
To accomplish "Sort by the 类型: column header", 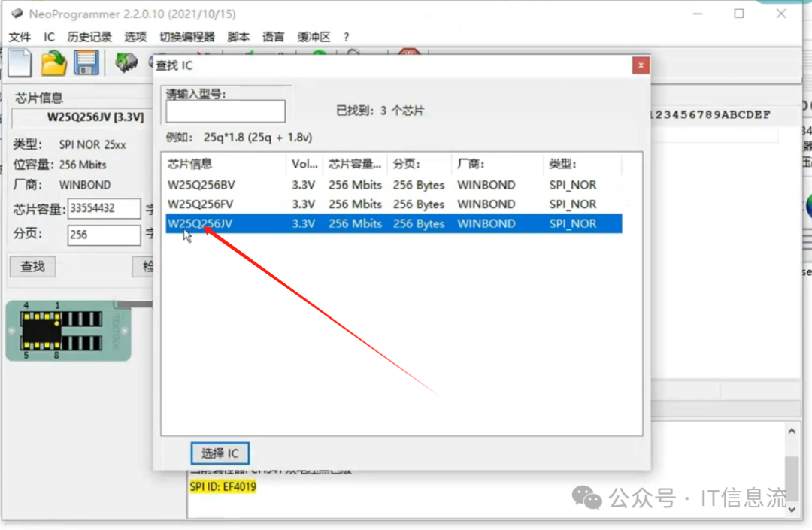I will (583, 164).
